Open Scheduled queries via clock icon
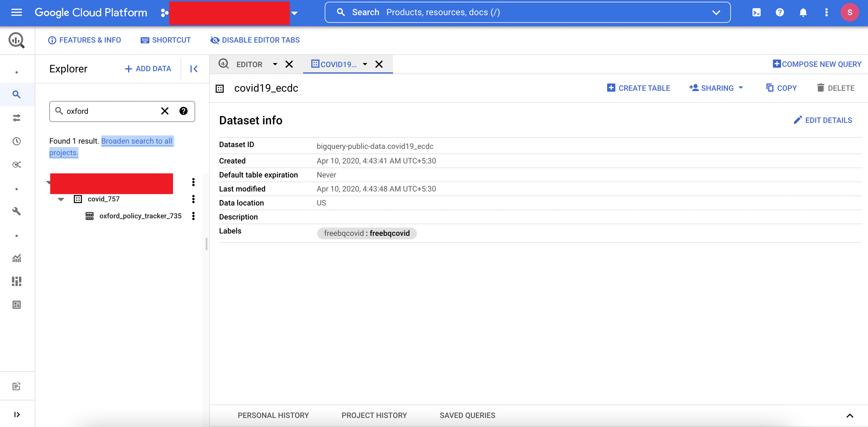868x427 pixels. [x=17, y=141]
